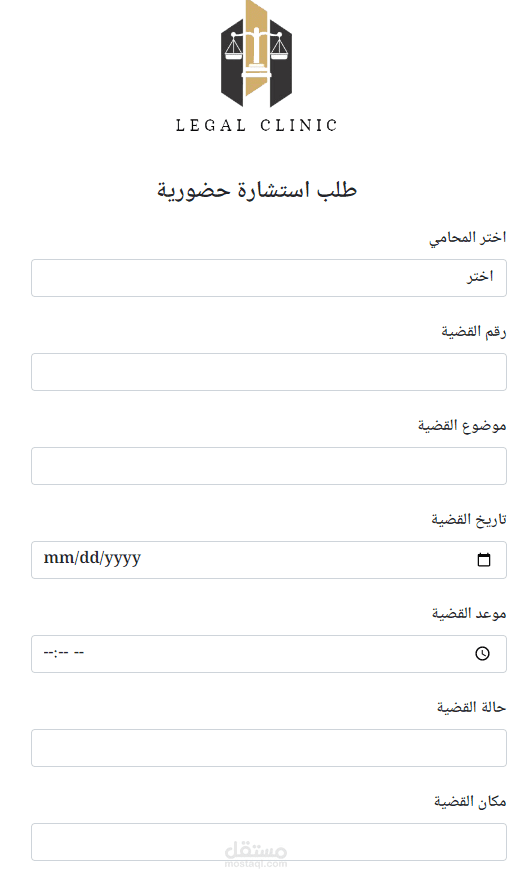Viewport: 513px width, 887px height.
Task: Focus the رقم القضية input field
Action: pos(269,372)
